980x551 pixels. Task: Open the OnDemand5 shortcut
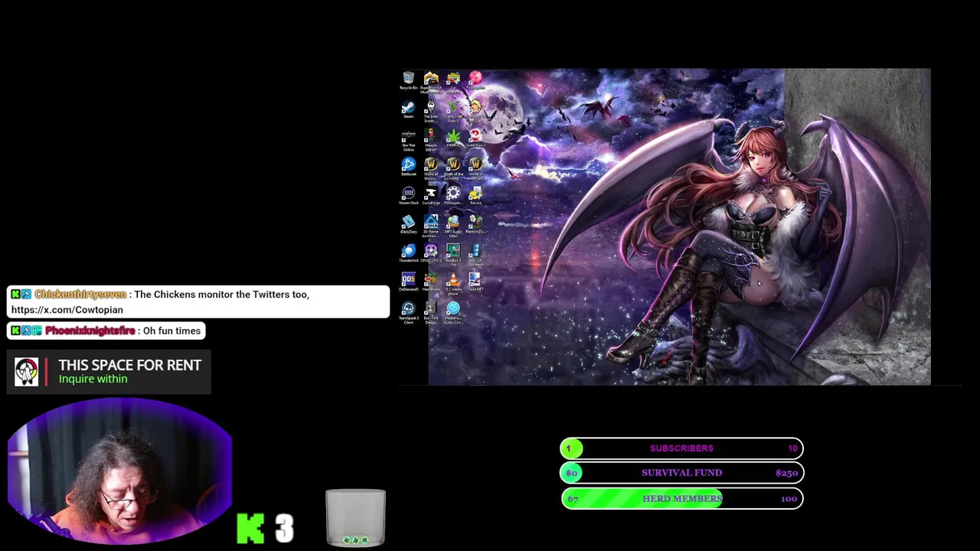click(x=408, y=282)
